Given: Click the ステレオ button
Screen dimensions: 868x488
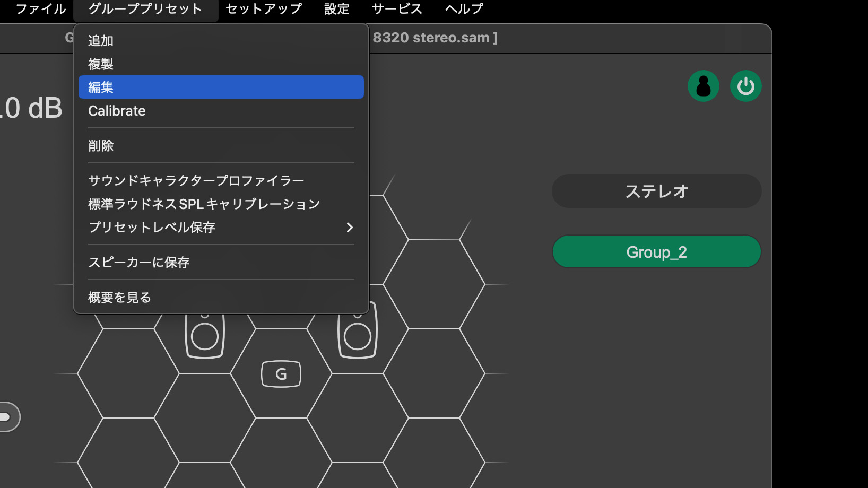Looking at the screenshot, I should (656, 191).
